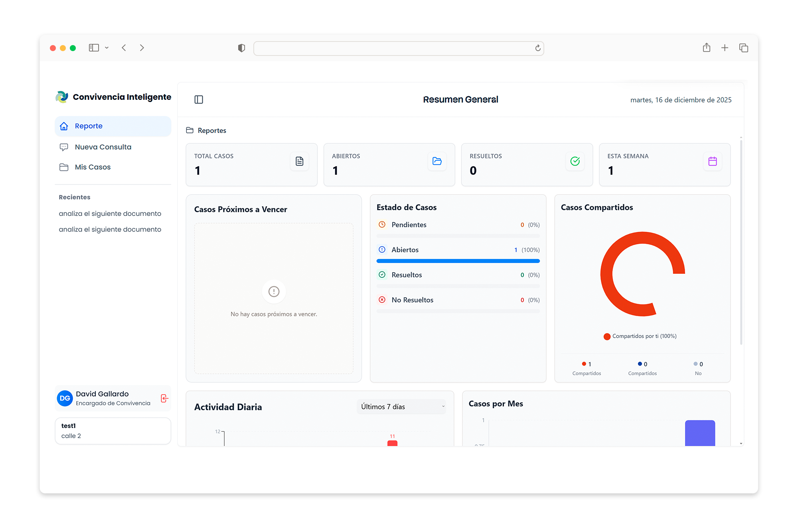The height and width of the screenshot is (532, 798).
Task: Open a new browser tab with plus
Action: pos(725,48)
